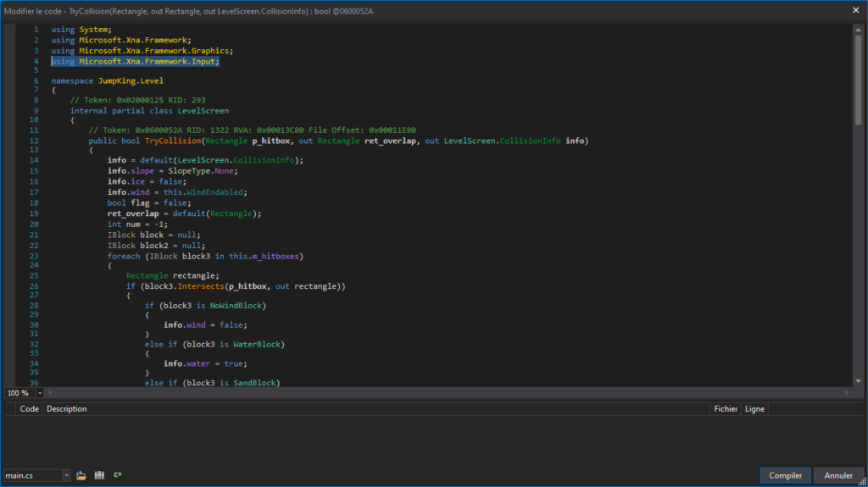Click the Token 0x0600052A comment line

click(x=252, y=130)
